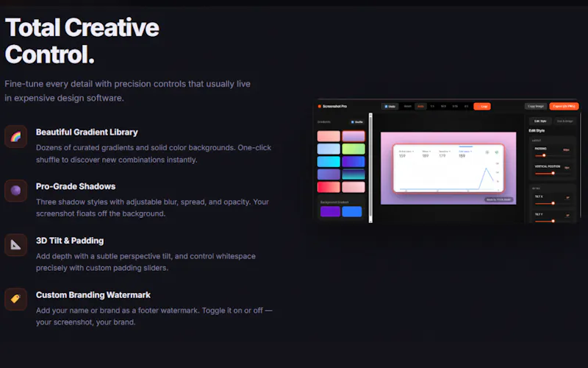
Task: Pick the soft rose pink gradient swatch
Action: pos(354,187)
